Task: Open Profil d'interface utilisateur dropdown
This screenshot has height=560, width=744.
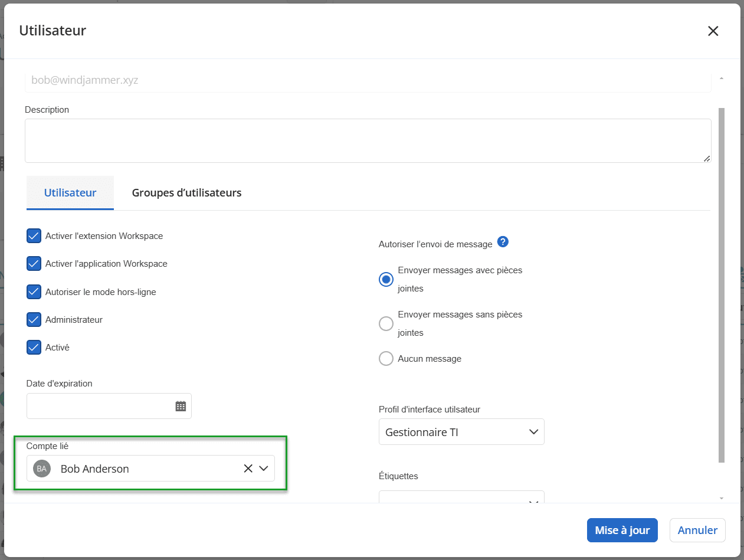Action: pos(461,432)
